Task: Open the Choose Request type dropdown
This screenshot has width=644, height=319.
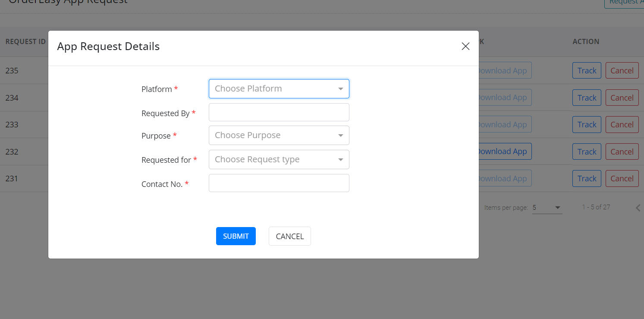Action: (279, 160)
